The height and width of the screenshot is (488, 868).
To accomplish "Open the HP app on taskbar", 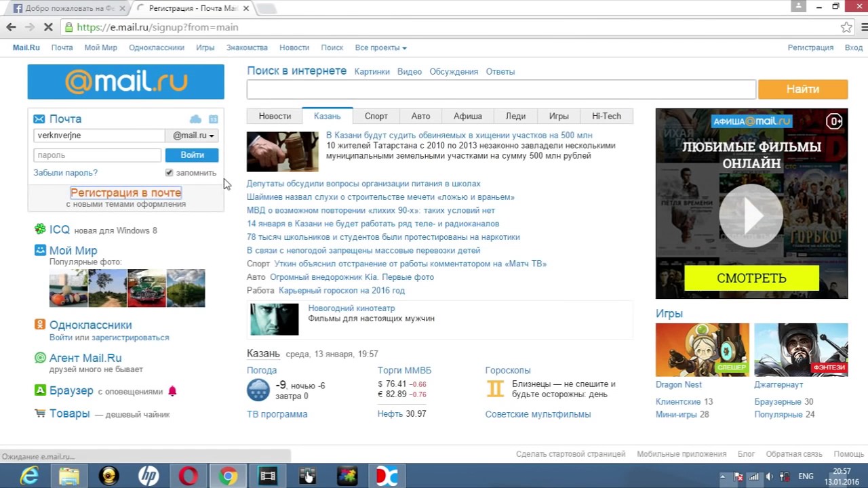I will (x=149, y=476).
